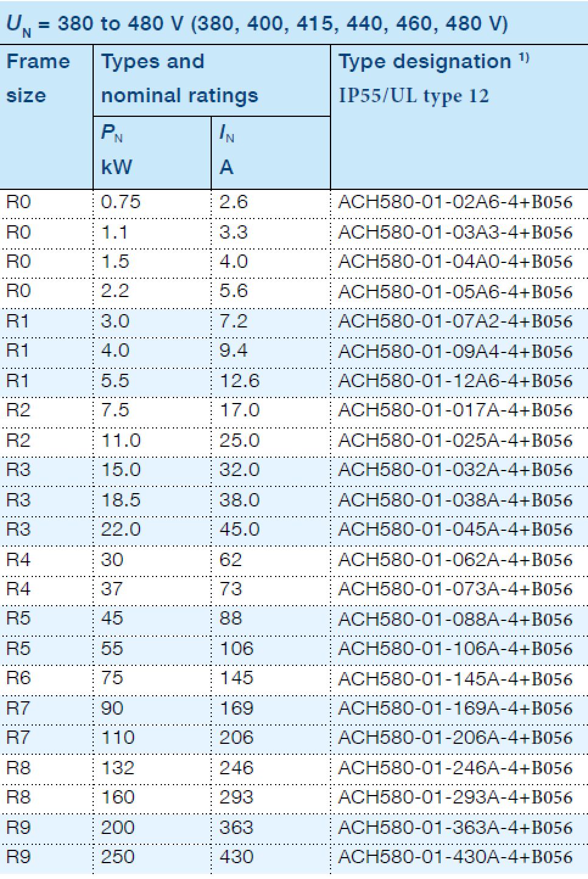Click the Frame size column header
Screen dimensions: 588x879
point(38,79)
